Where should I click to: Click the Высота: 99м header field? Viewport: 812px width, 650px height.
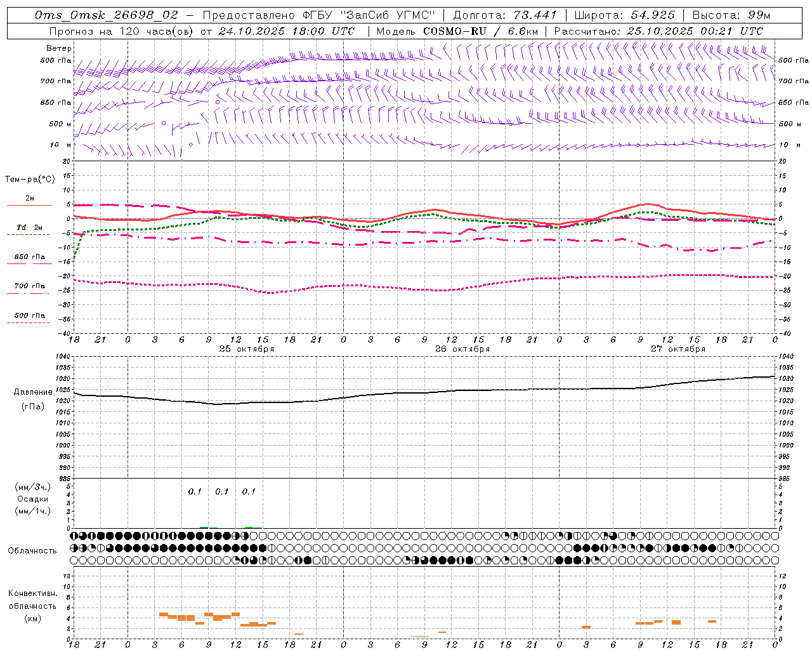coord(731,15)
